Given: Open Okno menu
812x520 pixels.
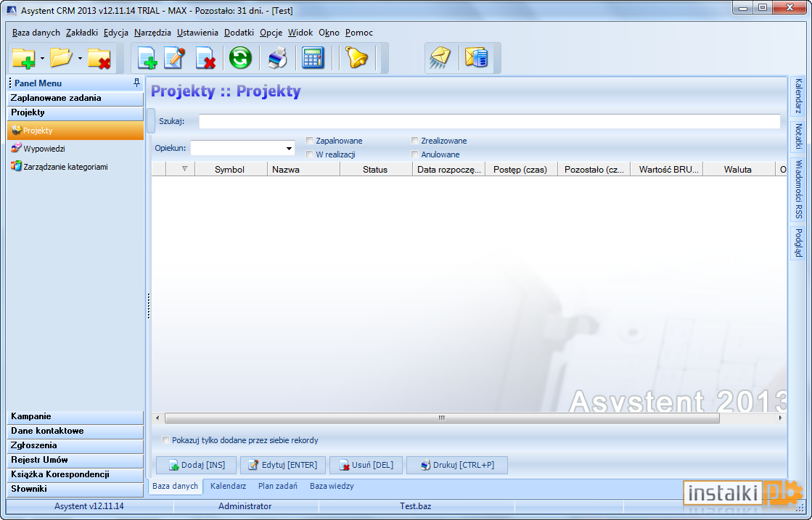Looking at the screenshot, I should (329, 33).
